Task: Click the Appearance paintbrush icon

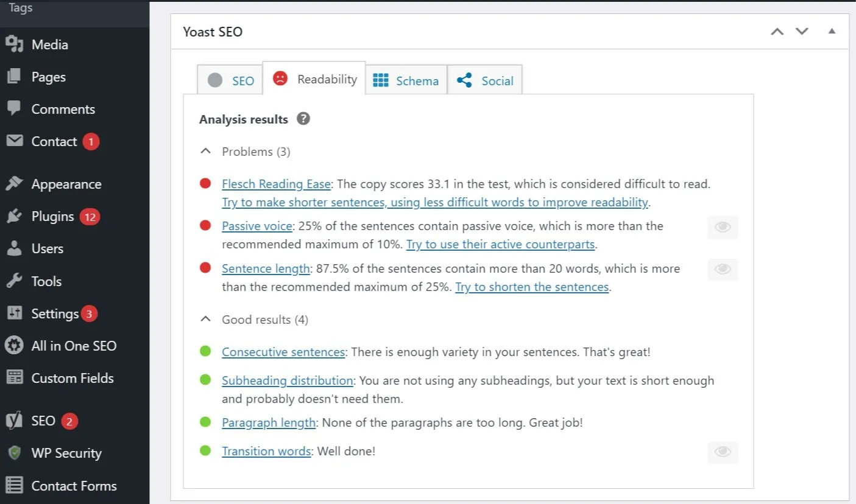Action: [x=14, y=184]
